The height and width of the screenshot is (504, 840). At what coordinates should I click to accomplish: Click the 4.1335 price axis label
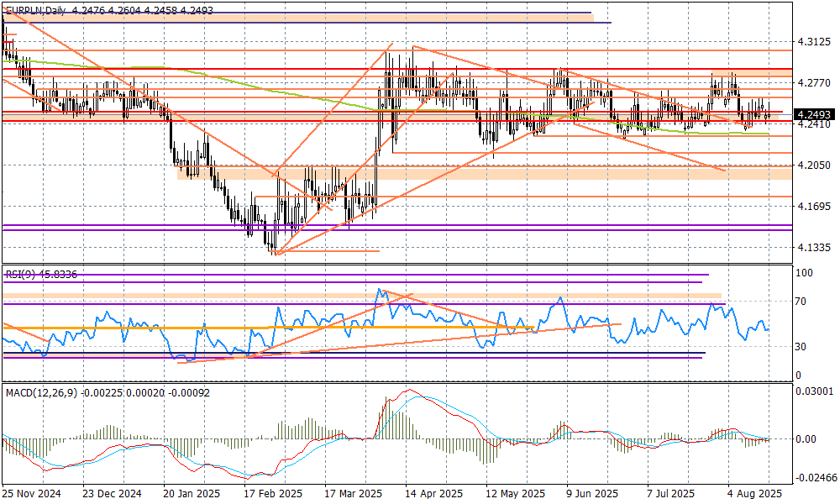point(814,248)
